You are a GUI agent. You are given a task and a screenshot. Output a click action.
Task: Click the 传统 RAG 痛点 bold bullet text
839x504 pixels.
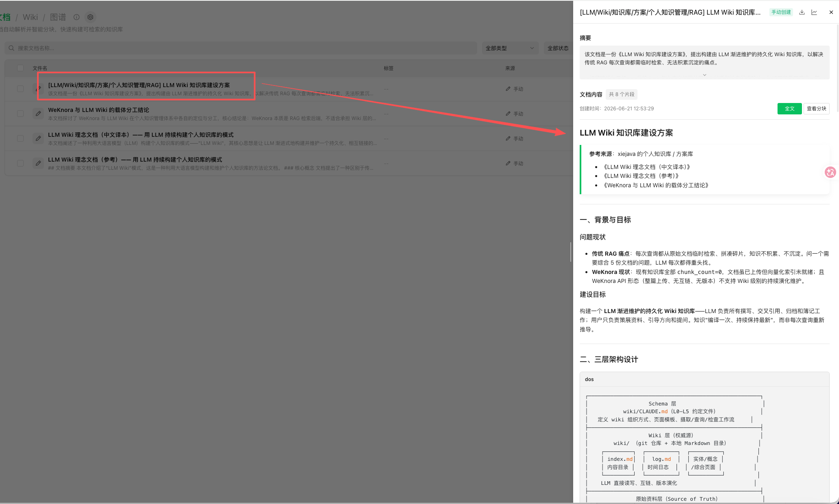coord(611,254)
